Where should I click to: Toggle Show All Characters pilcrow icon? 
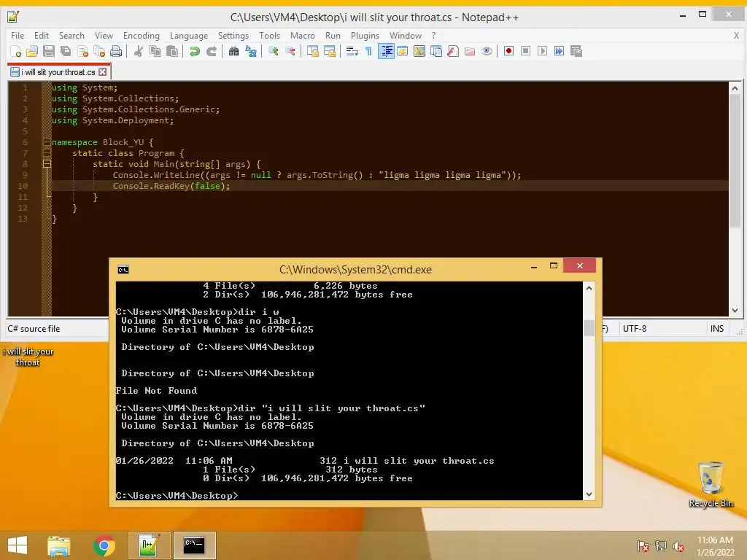click(x=368, y=51)
